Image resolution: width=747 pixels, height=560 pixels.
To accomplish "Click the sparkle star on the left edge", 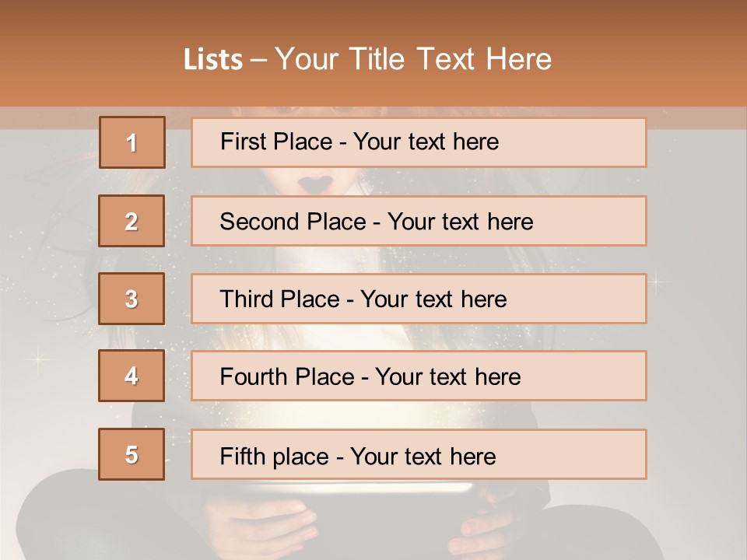I will 35,359.
